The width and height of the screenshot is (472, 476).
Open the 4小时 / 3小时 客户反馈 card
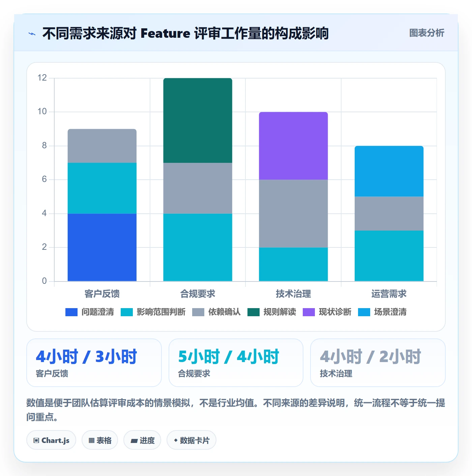(94, 363)
